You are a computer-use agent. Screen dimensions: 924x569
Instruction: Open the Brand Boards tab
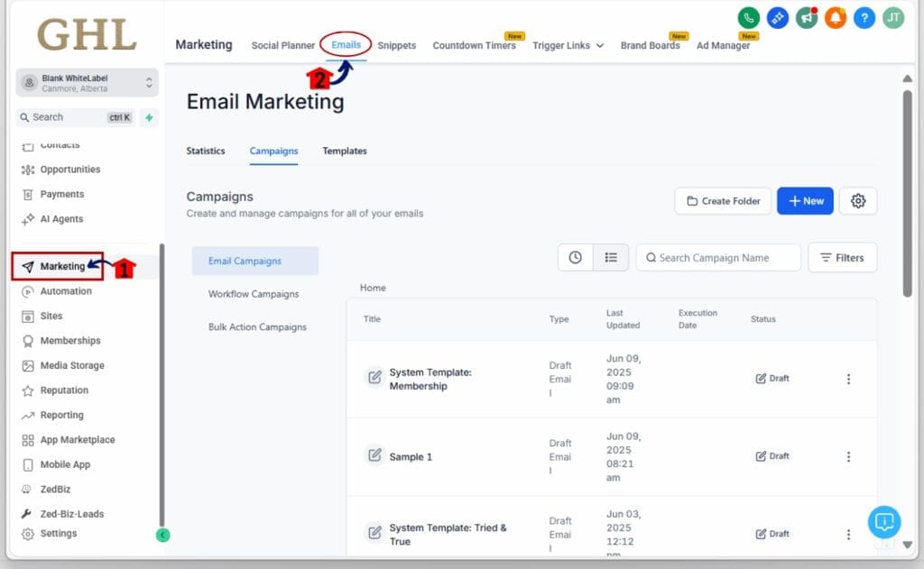tap(650, 45)
